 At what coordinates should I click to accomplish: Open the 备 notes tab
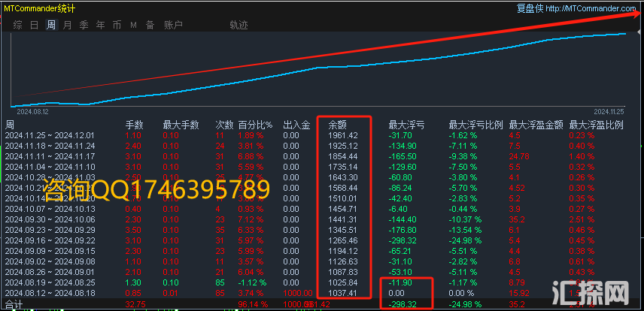pos(150,25)
